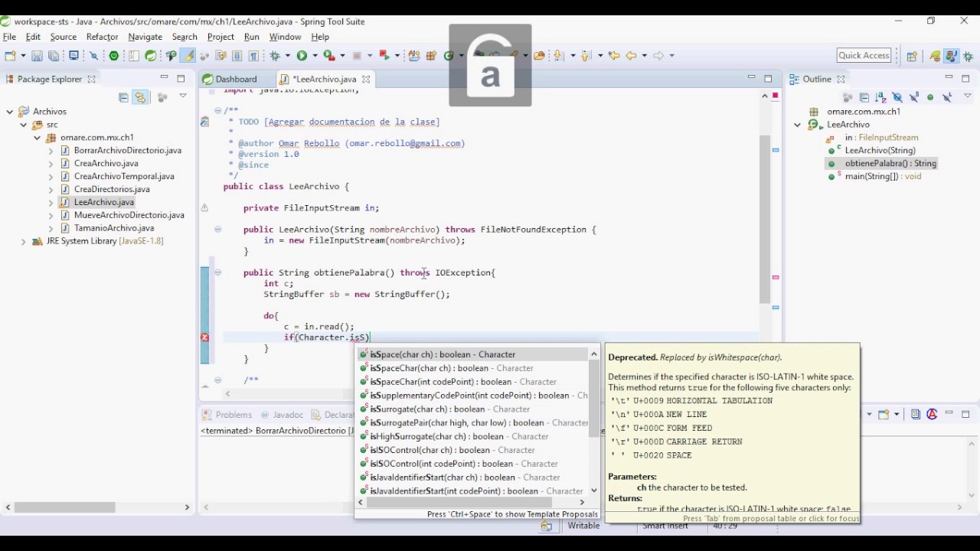Open dropdown next to New file icon
The width and height of the screenshot is (980, 551).
tap(23, 55)
